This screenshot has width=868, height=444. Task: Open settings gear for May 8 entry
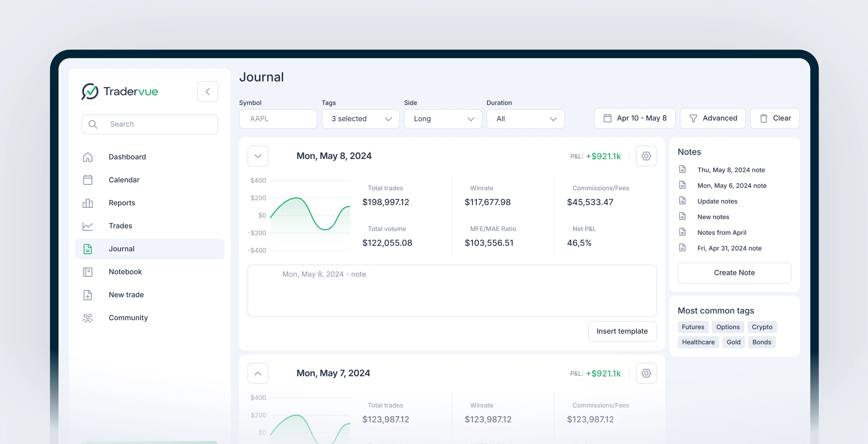click(646, 156)
